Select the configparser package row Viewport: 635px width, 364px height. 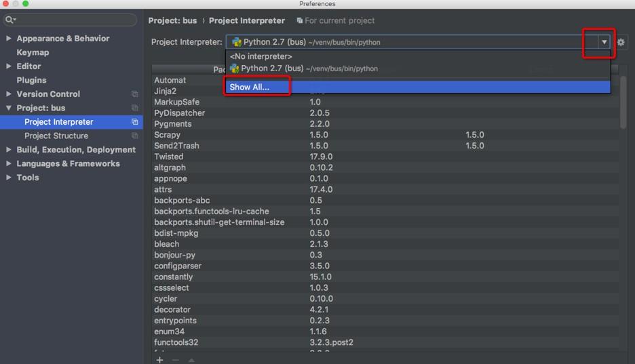(x=385, y=266)
